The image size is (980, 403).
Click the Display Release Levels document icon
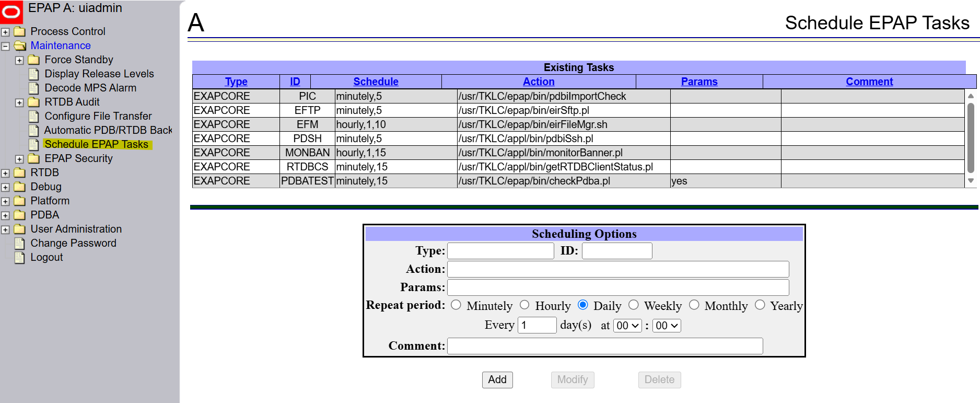[x=34, y=74]
